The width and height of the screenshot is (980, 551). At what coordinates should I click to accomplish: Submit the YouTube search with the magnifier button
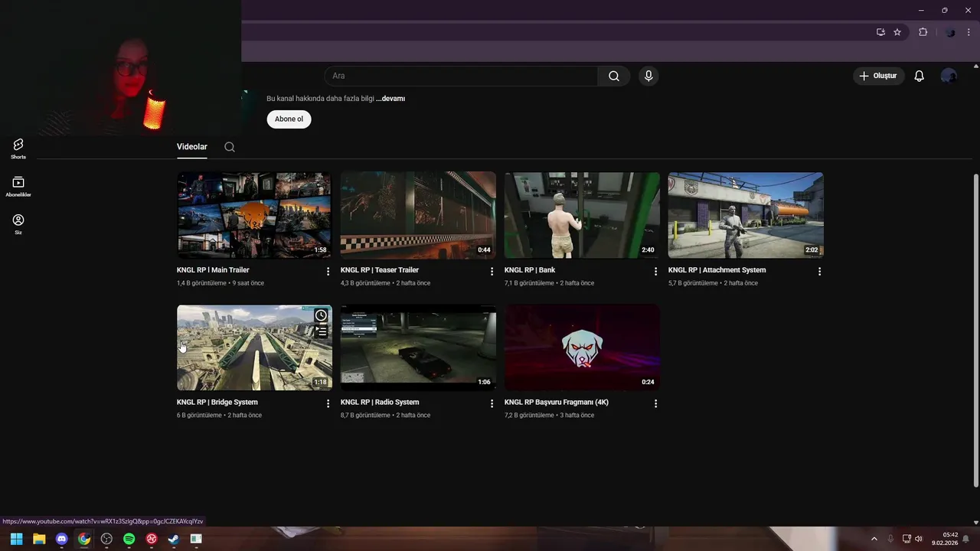point(613,76)
